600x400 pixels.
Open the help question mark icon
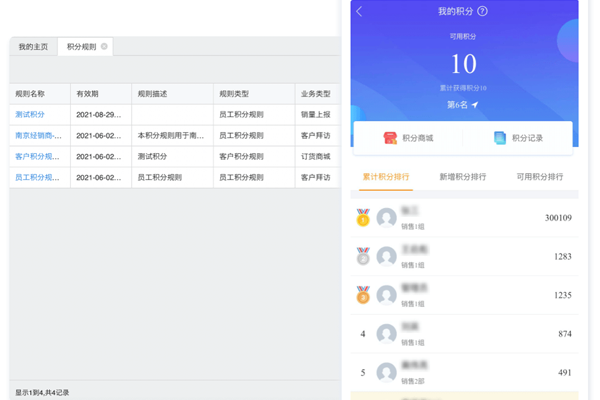[483, 11]
